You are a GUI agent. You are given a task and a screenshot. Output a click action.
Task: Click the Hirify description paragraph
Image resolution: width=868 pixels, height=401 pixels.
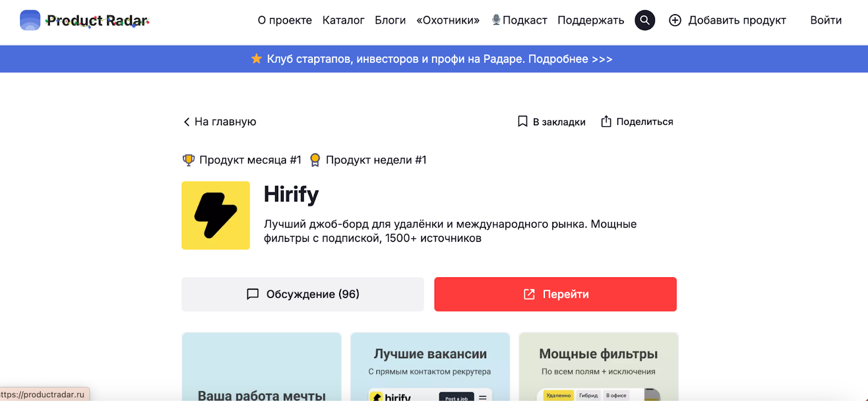pyautogui.click(x=450, y=231)
